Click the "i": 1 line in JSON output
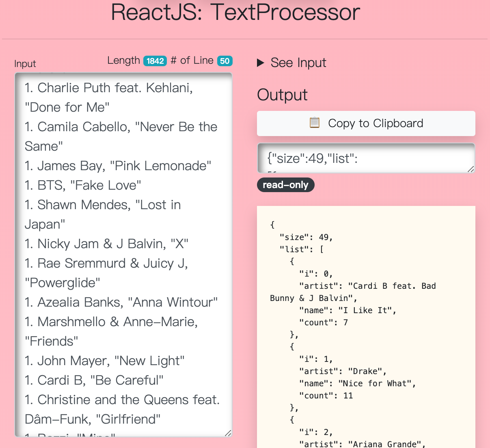 coord(316,359)
